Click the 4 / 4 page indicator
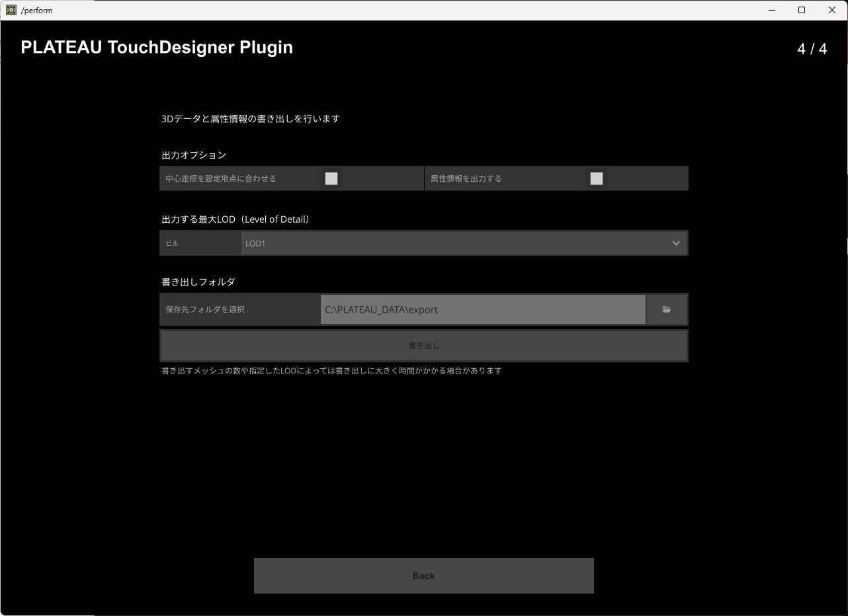Image resolution: width=848 pixels, height=616 pixels. coord(812,49)
